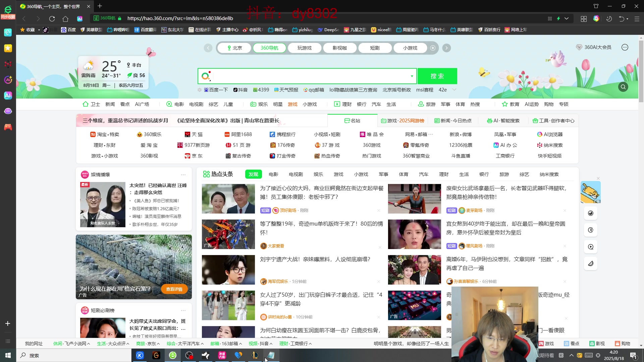Switch to the 影视咖 channel tab
Image resolution: width=644 pixels, height=362 pixels.
click(340, 48)
